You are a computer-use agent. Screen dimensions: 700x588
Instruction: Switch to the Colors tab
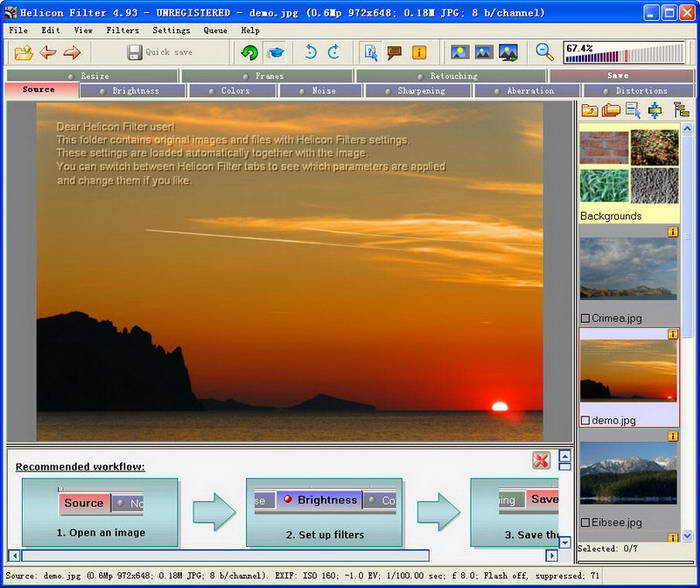[x=233, y=91]
